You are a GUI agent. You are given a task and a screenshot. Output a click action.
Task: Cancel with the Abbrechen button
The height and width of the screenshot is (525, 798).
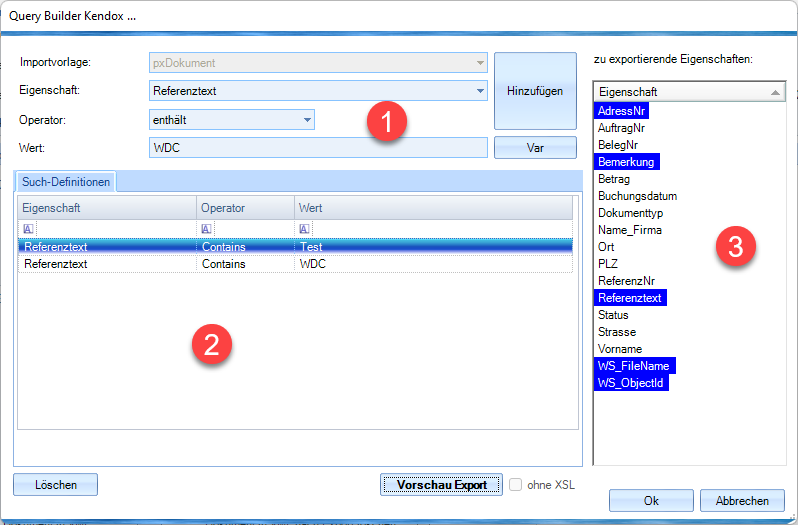coord(742,500)
